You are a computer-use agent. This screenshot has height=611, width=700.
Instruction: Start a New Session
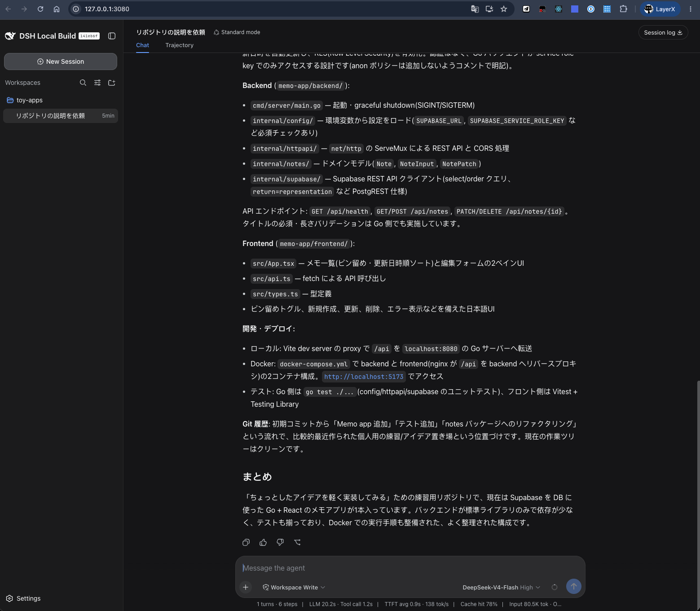[x=61, y=62]
